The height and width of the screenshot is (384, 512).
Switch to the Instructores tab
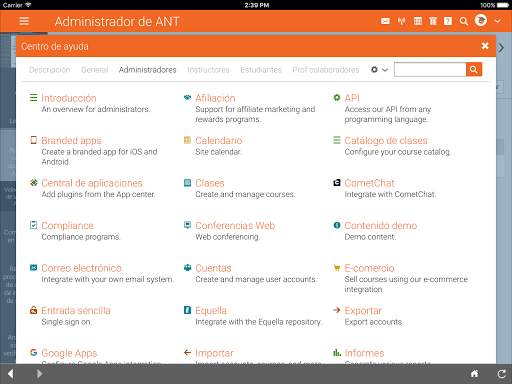pos(208,70)
